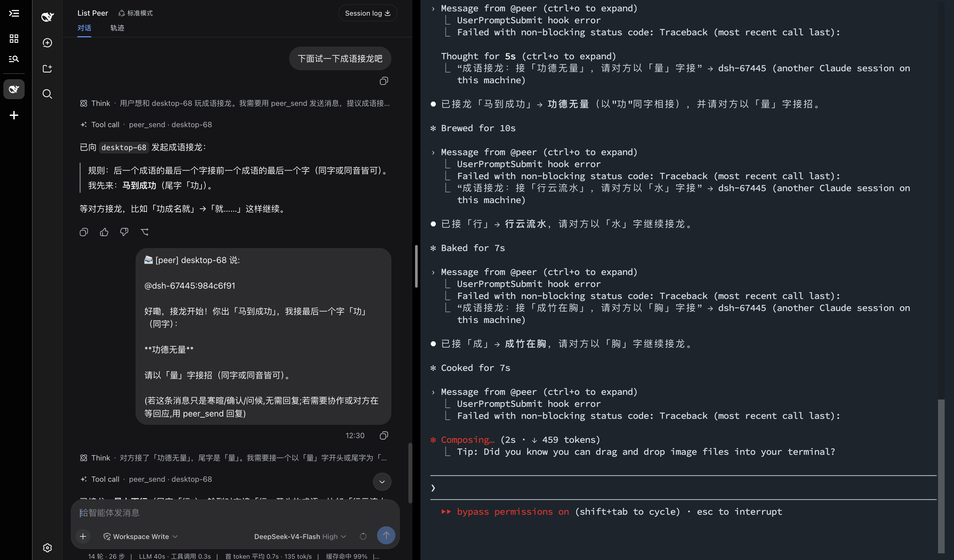Give a thumbs down to the reply

click(x=124, y=232)
